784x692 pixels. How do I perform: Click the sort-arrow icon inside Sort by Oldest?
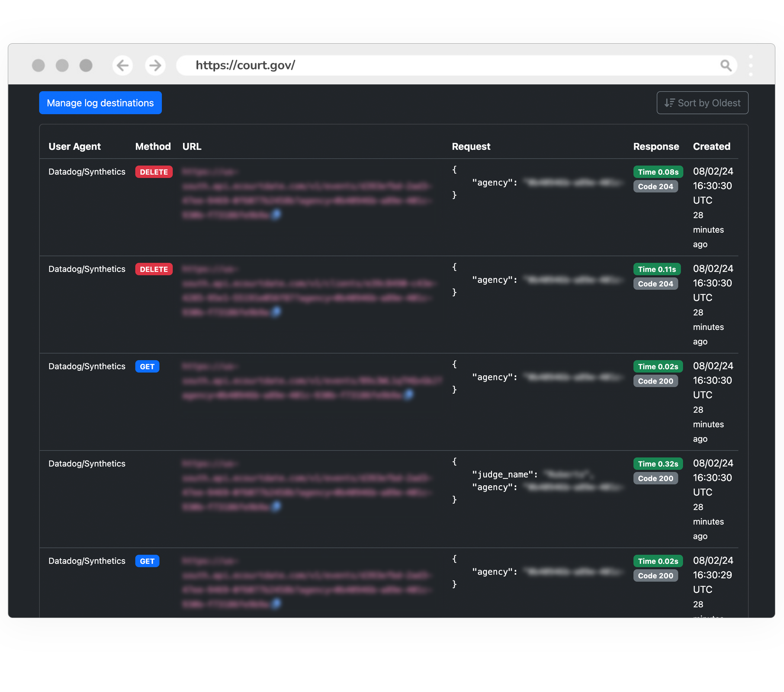pyautogui.click(x=669, y=103)
